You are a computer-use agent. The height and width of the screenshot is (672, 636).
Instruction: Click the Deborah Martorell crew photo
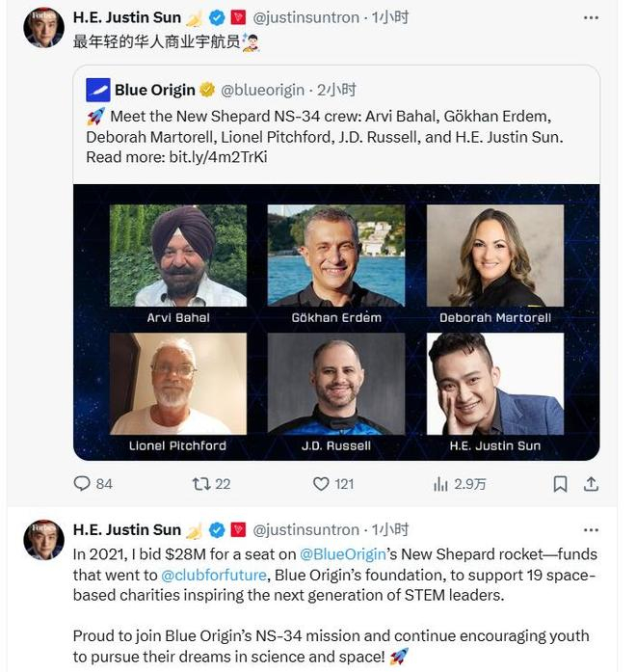tap(495, 255)
